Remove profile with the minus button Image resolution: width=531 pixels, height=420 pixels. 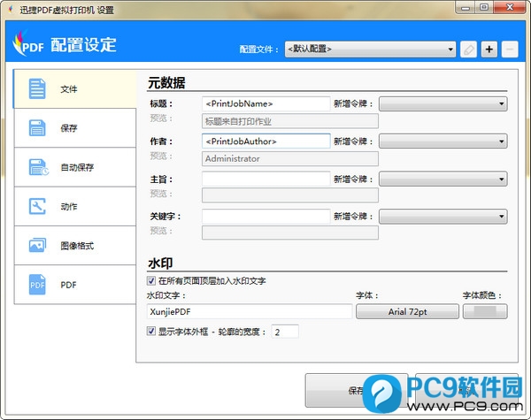[x=510, y=50]
